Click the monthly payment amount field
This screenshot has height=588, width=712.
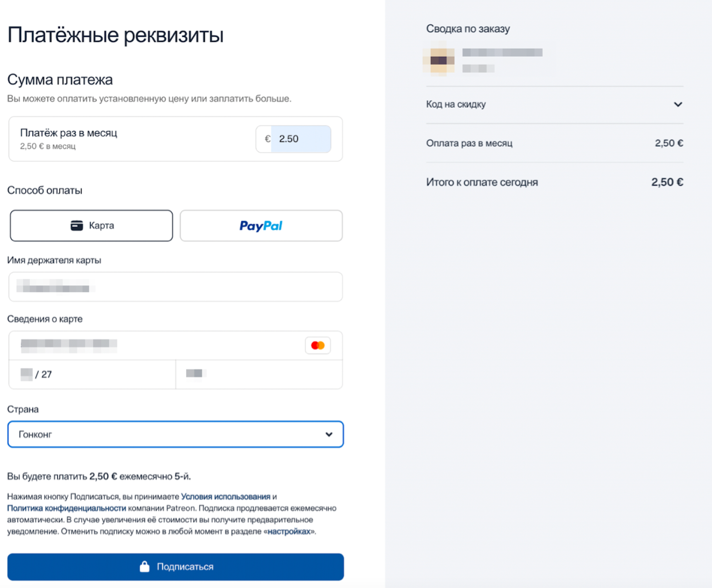[x=301, y=139]
